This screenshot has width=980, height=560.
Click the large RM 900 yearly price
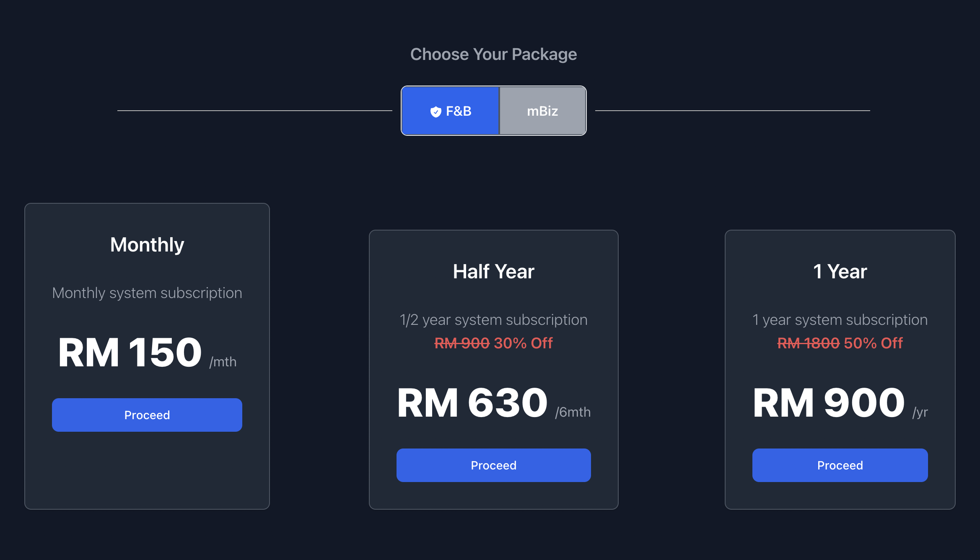[x=829, y=403]
